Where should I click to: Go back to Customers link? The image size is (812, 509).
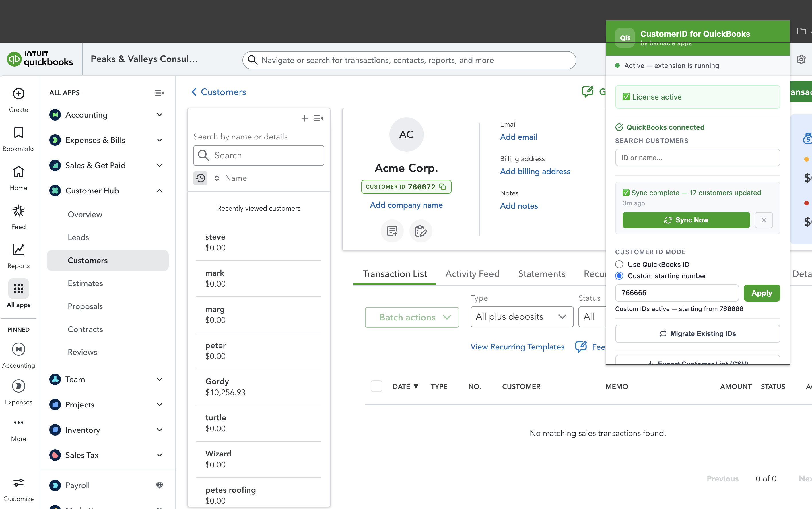[x=218, y=92]
